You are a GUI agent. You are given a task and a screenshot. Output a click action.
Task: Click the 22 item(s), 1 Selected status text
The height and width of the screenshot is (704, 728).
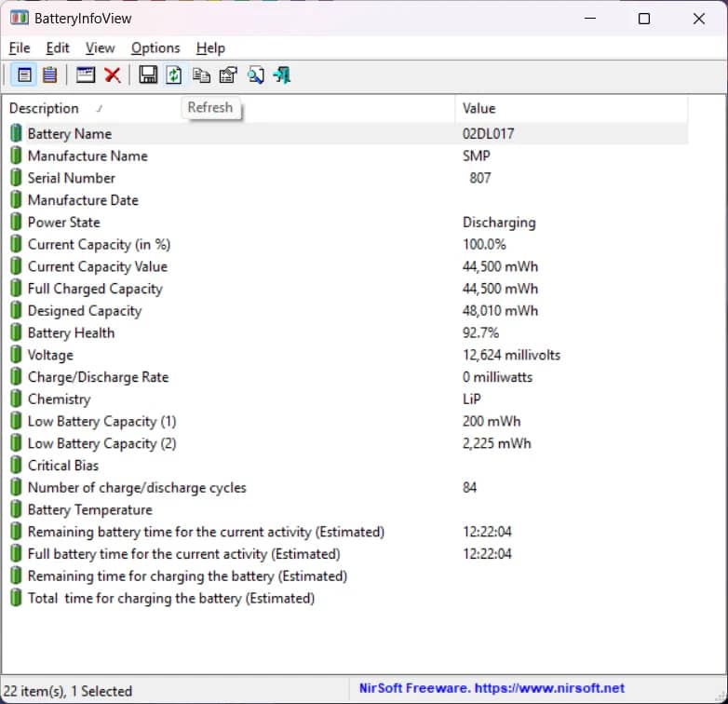tap(68, 691)
